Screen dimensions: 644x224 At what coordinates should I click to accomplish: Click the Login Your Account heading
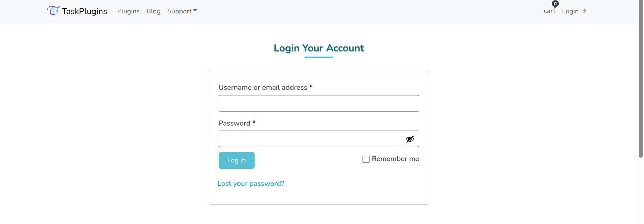pos(319,48)
